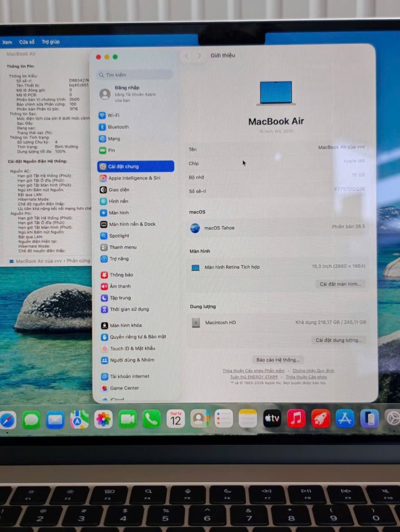The image size is (400, 532).
Task: Open Game Center settings
Action: (121, 388)
